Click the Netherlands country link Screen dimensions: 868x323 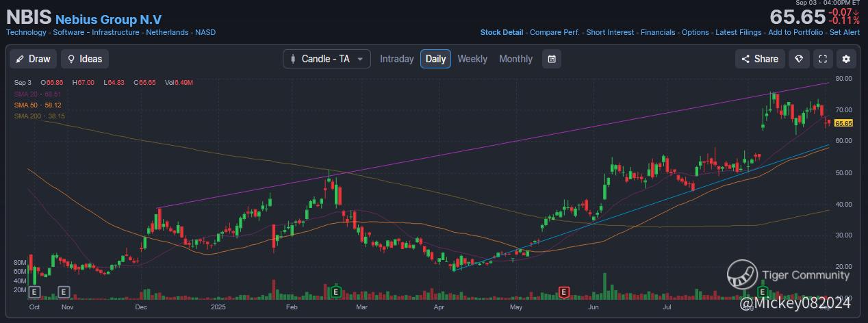pos(167,32)
